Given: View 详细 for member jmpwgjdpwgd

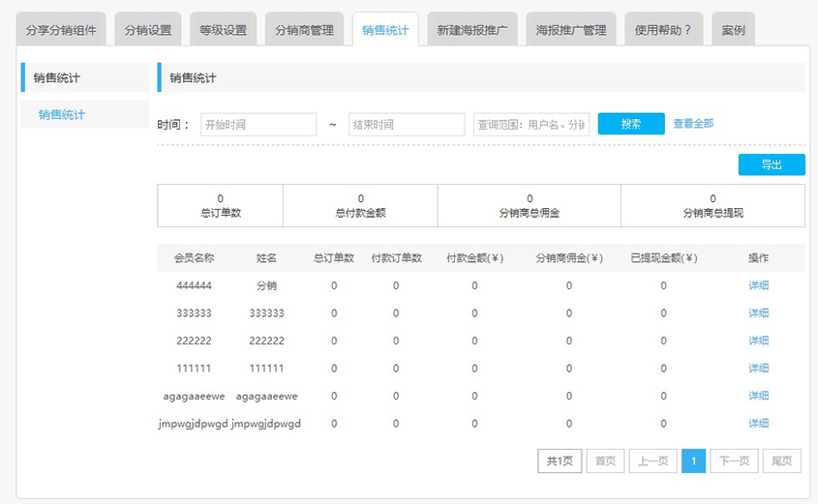Looking at the screenshot, I should [758, 424].
